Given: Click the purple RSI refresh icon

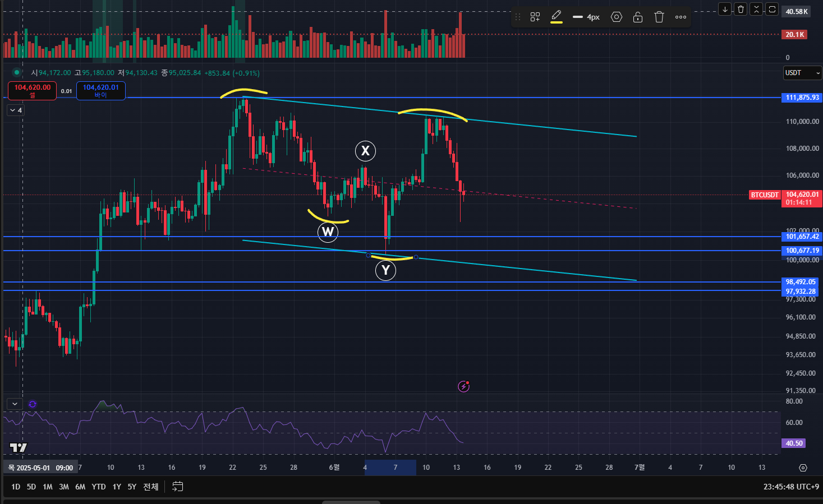Looking at the screenshot, I should [33, 404].
